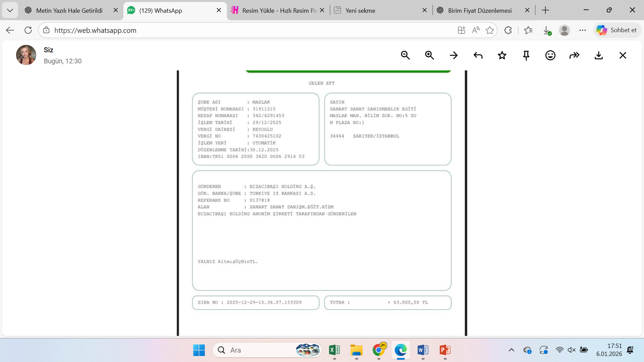644x362 pixels.
Task: Close the Metin Yazılı Hale Getirildi tab
Action: (x=116, y=10)
